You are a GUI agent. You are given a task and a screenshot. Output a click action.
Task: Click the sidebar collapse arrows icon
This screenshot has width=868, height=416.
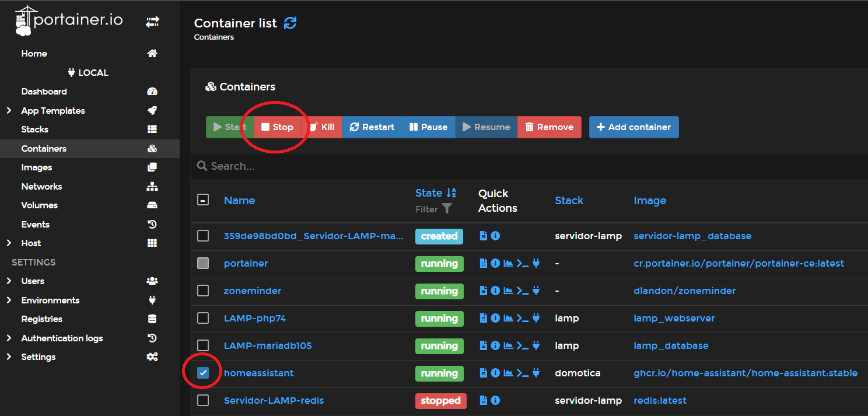coord(152,22)
